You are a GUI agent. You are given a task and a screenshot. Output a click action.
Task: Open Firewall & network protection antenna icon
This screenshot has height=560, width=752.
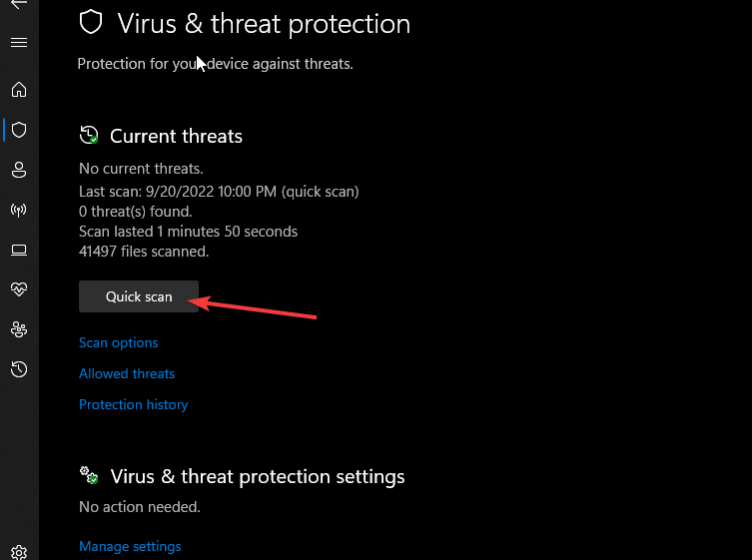(19, 210)
